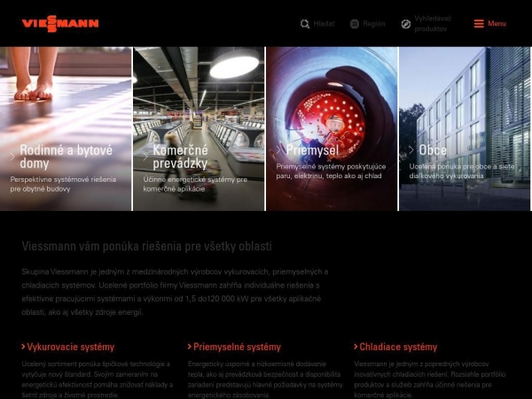Screen dimensions: 532x399
Task: Click the Menu text label
Action: click(497, 24)
